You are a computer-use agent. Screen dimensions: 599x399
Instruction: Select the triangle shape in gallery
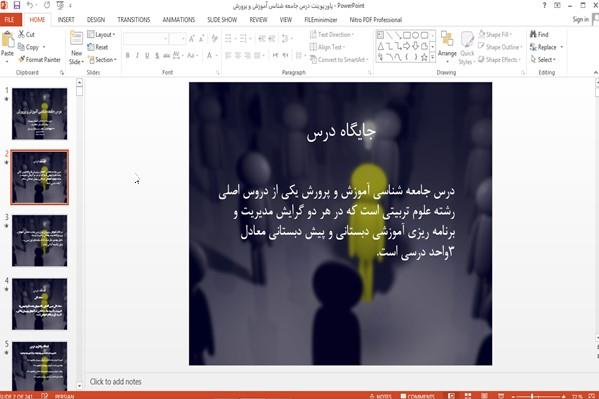(380, 47)
